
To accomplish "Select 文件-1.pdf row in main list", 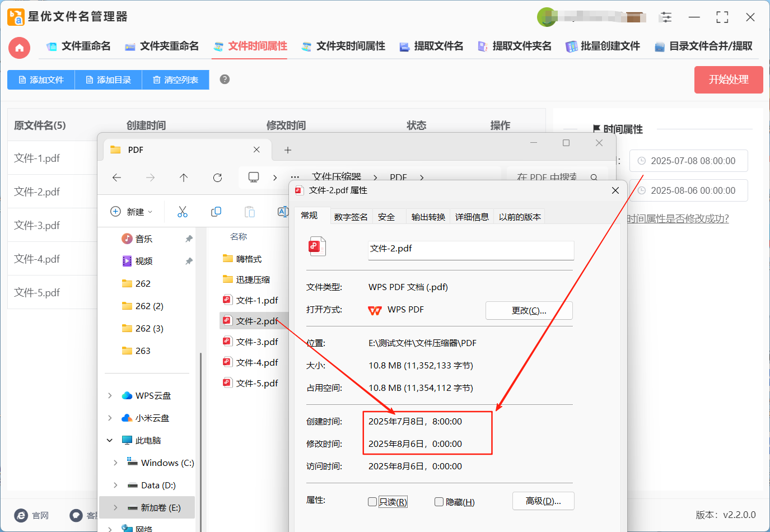I will (53, 158).
